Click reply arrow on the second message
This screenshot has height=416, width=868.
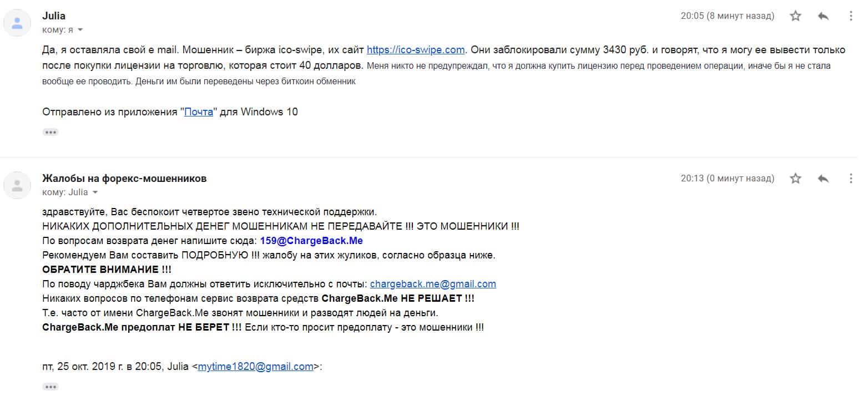point(823,179)
